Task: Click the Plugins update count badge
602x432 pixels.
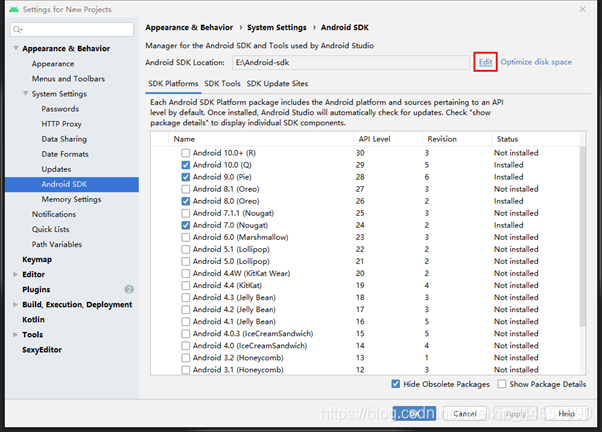Action: point(129,290)
